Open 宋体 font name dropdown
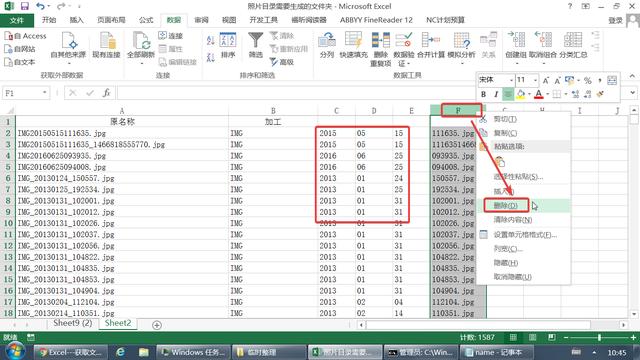The width and height of the screenshot is (640, 360). (x=511, y=80)
